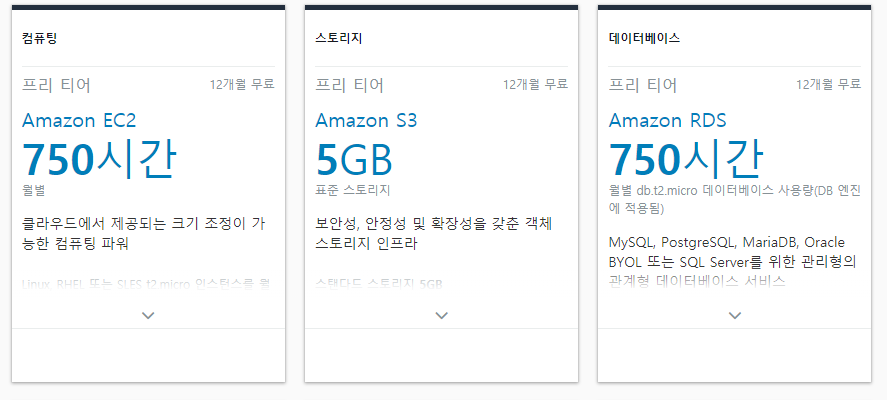Click the faded Linux, RHEL t2.micro text

[x=146, y=283]
